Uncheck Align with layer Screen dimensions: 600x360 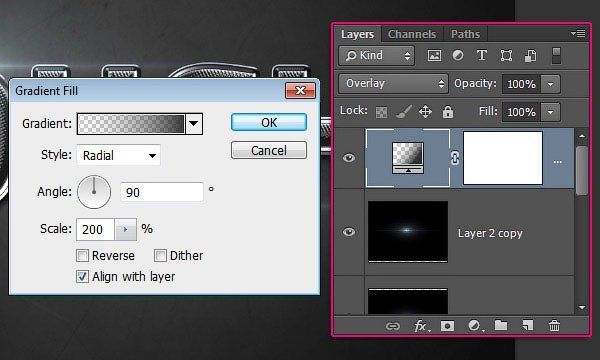tap(82, 277)
